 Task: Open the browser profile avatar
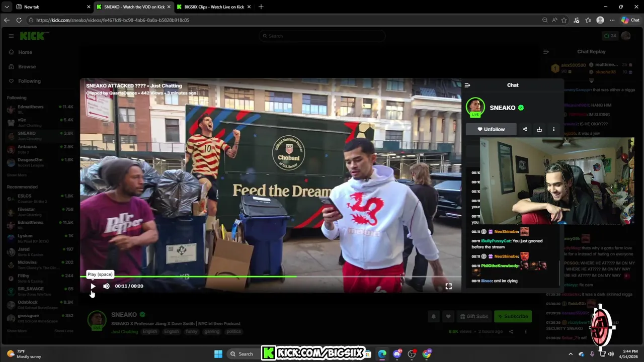(x=600, y=20)
